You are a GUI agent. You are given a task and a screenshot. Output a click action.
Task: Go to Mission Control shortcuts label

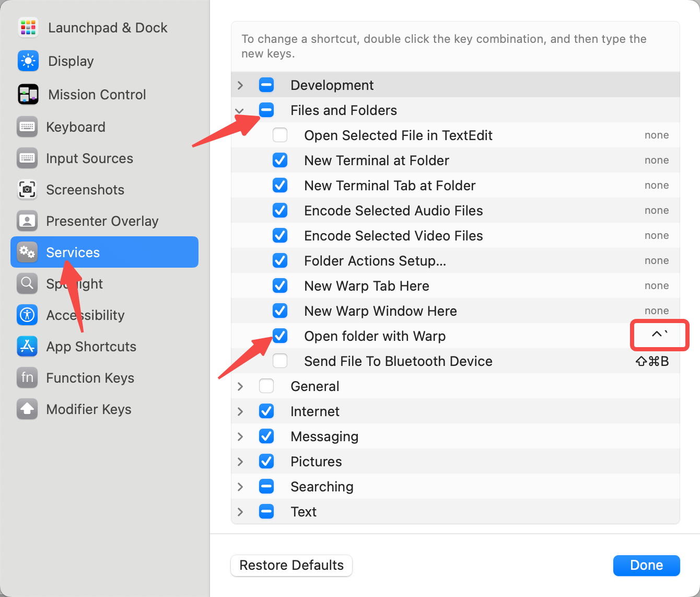[x=97, y=95]
